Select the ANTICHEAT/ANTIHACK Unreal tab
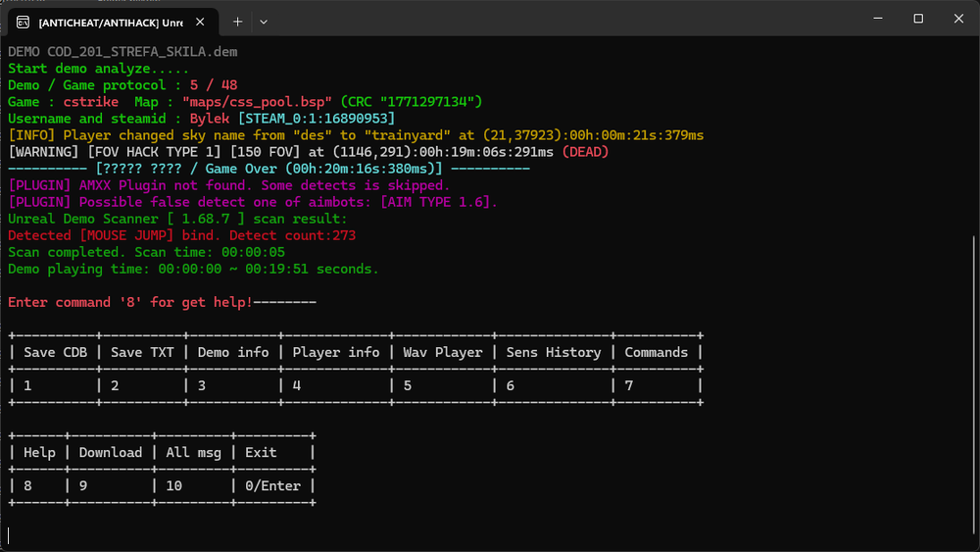980x552 pixels. pos(113,23)
